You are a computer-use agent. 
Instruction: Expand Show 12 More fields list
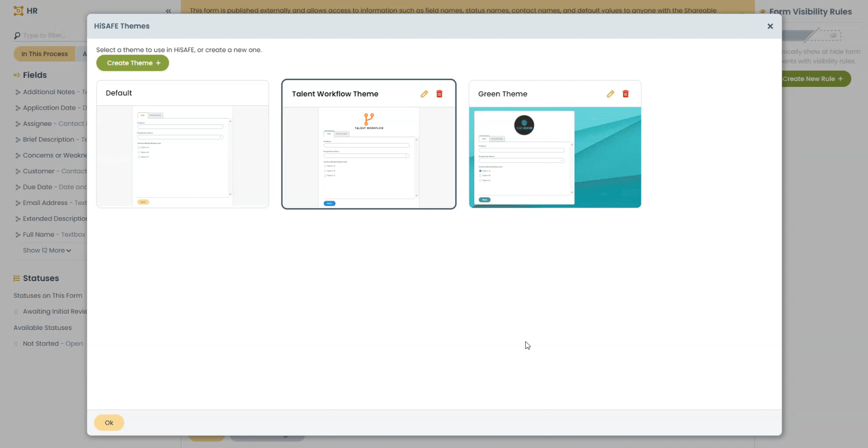47,250
